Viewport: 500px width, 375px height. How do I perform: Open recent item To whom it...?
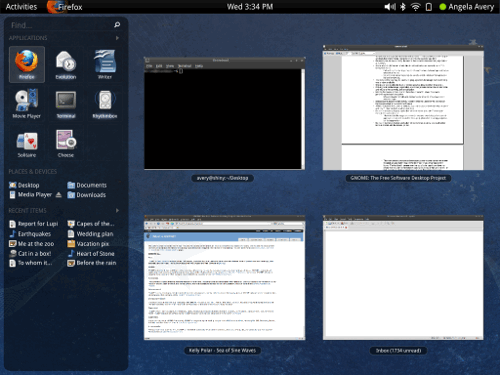[31, 263]
